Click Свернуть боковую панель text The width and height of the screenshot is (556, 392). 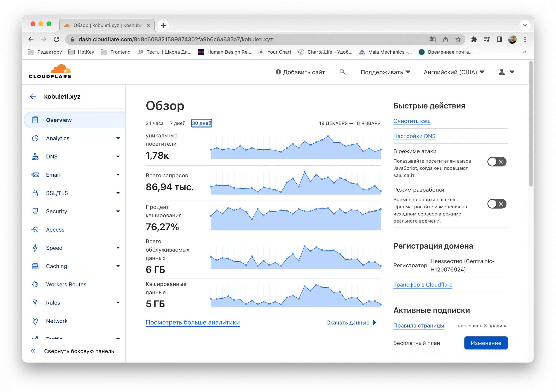coord(79,351)
